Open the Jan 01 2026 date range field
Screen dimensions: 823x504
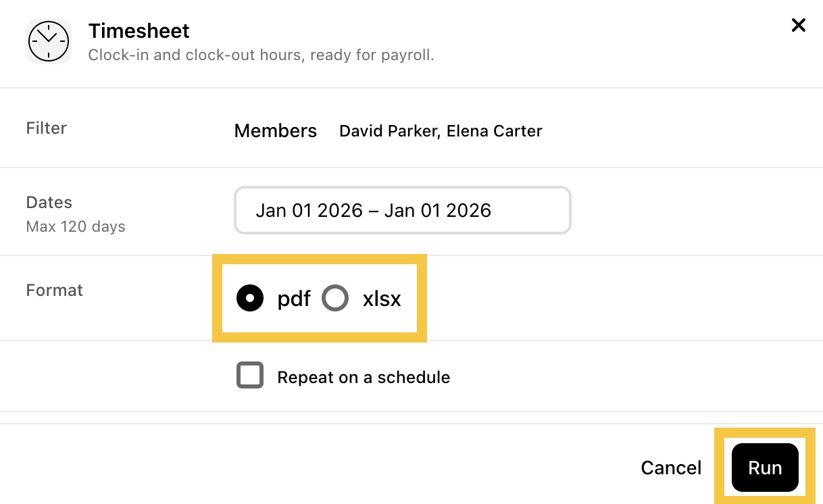[x=403, y=211]
